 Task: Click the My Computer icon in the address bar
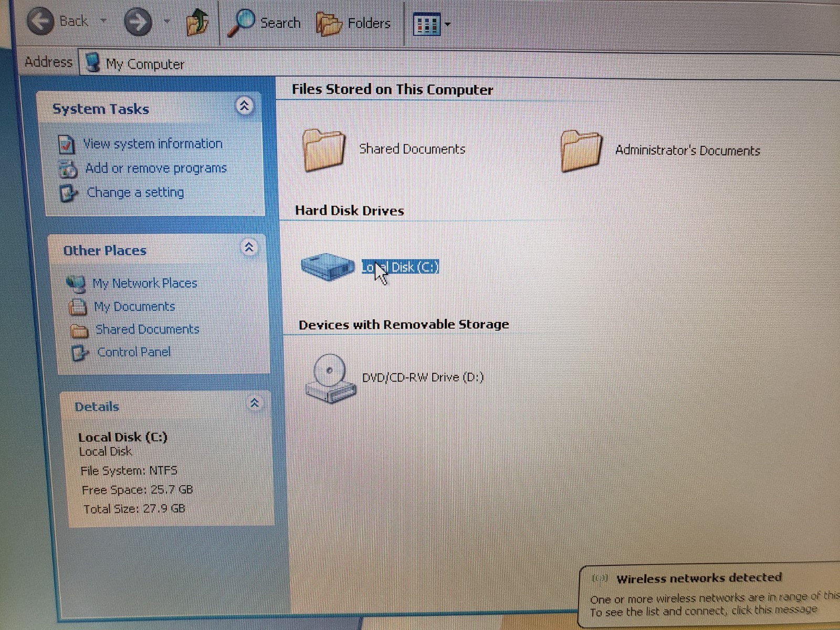pos(93,62)
